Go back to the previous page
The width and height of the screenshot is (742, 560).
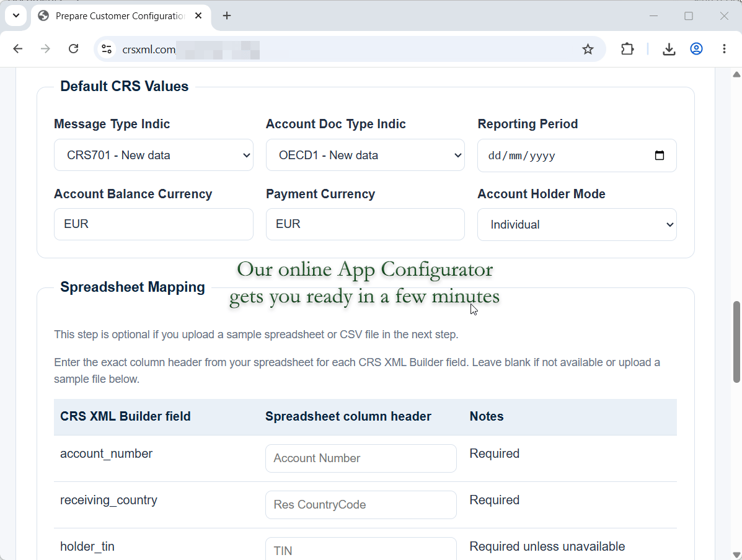[x=18, y=49]
